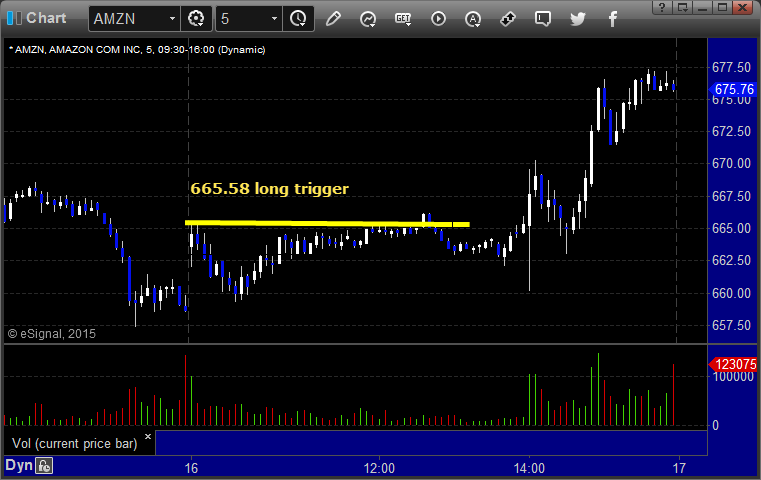
Task: Close the chart window
Action: pyautogui.click(x=743, y=7)
